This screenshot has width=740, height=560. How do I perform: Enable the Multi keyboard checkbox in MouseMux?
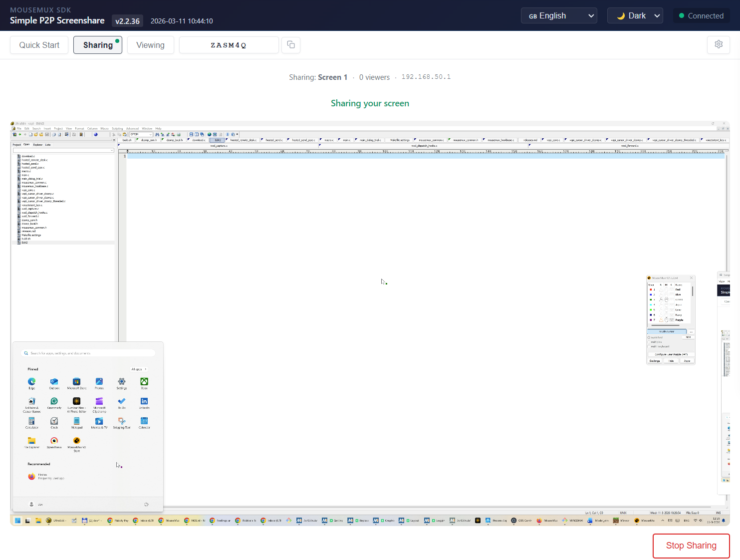tap(649, 346)
